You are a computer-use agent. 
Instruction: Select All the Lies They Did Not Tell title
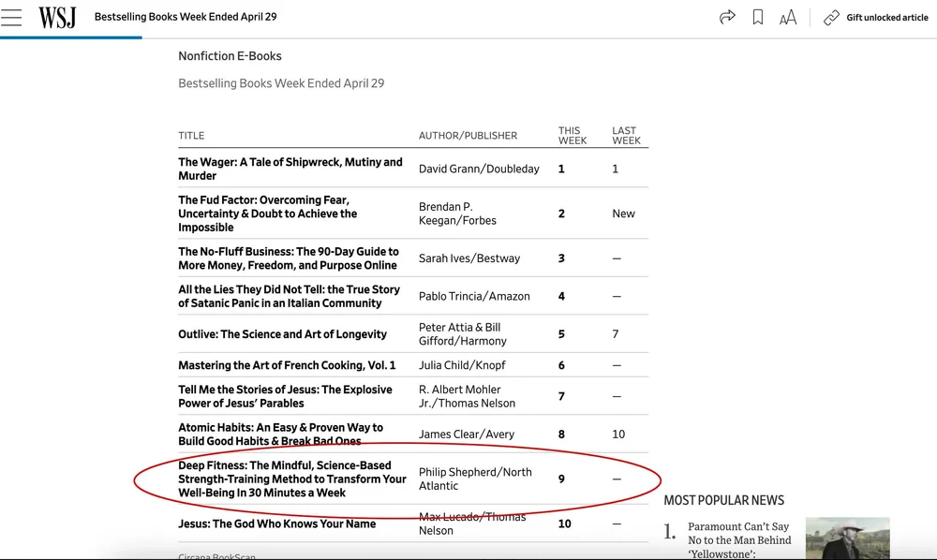pyautogui.click(x=289, y=296)
